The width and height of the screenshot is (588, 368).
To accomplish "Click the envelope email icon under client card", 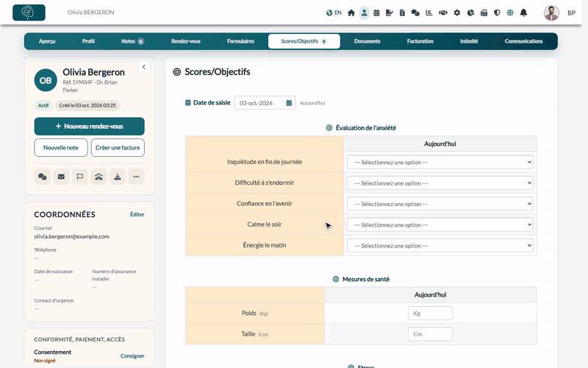I will (x=61, y=177).
